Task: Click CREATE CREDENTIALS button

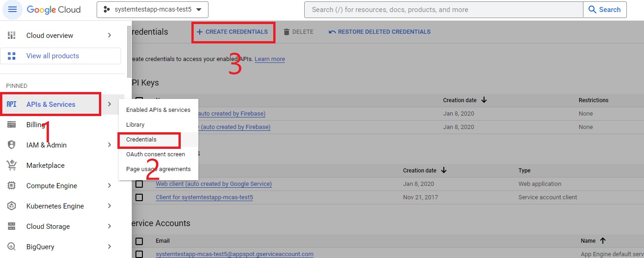Action: click(233, 32)
